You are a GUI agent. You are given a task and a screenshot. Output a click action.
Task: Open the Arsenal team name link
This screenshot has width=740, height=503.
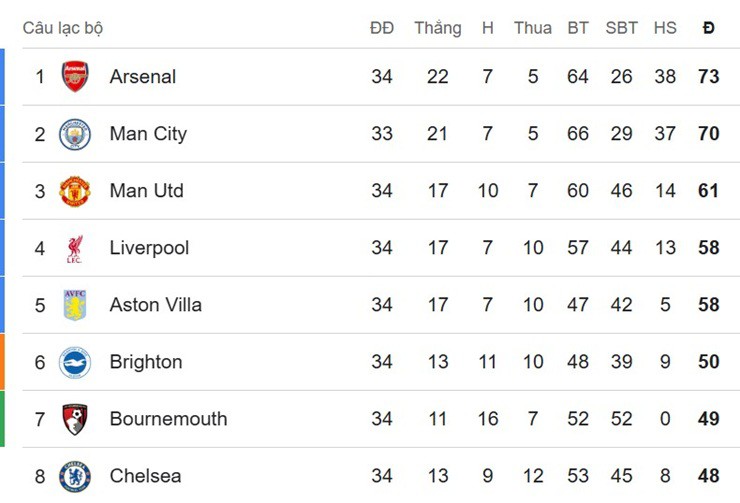click(x=143, y=77)
